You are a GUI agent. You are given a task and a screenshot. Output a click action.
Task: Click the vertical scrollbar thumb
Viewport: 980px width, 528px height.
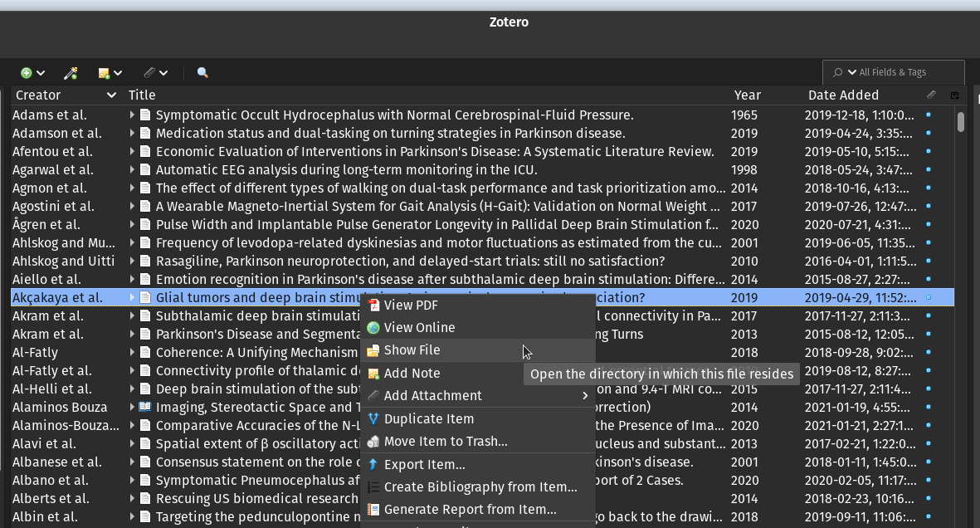(961, 121)
